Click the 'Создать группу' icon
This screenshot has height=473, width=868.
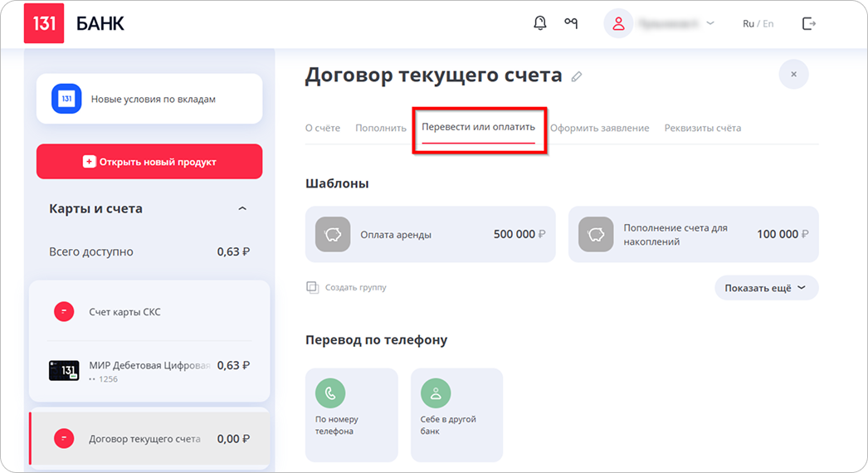[x=313, y=287]
